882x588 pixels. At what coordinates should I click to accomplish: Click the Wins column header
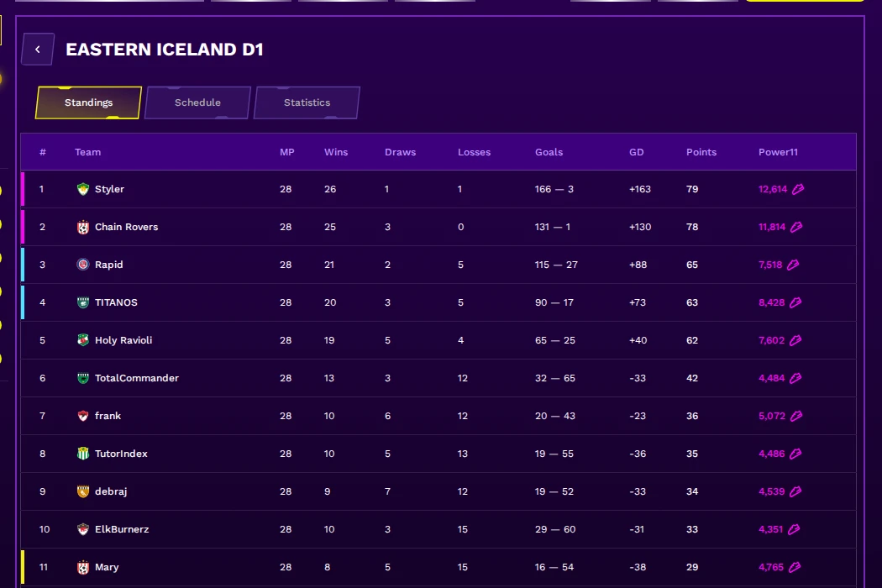pyautogui.click(x=336, y=152)
